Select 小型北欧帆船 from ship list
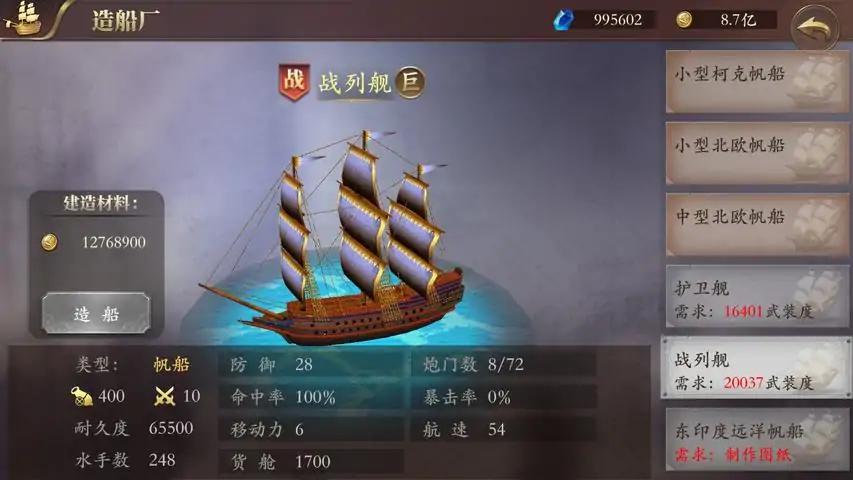The image size is (853, 480). [757, 153]
